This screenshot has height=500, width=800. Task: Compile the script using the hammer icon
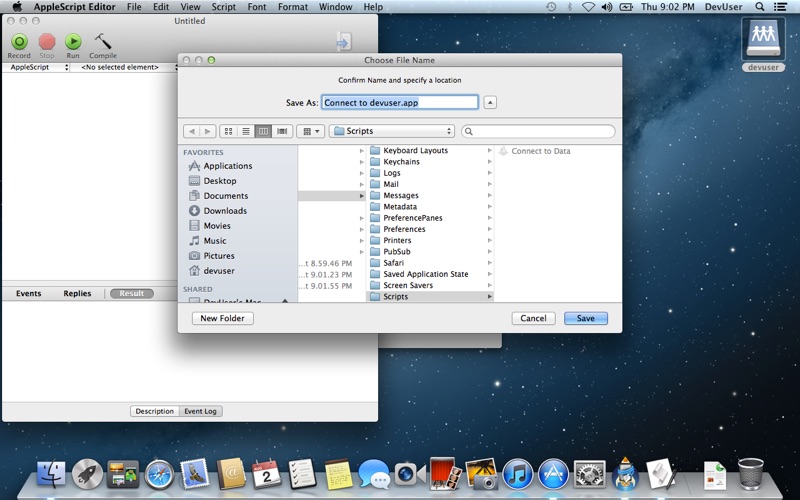(103, 46)
